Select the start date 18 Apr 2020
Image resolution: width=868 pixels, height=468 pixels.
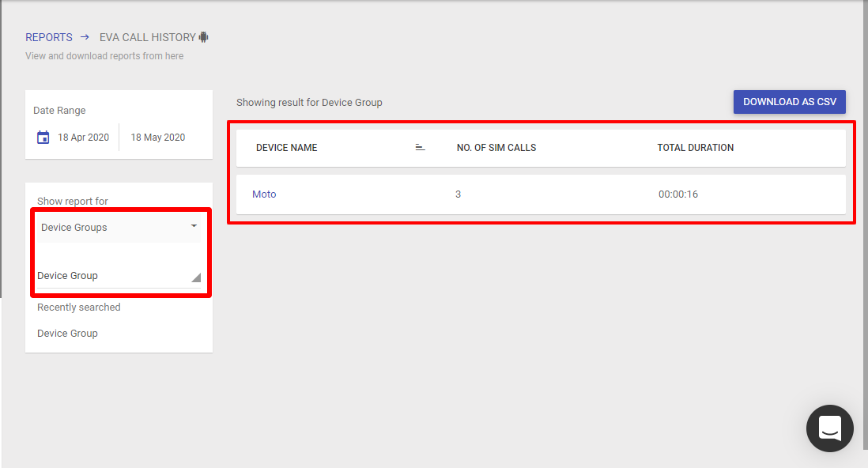click(84, 138)
